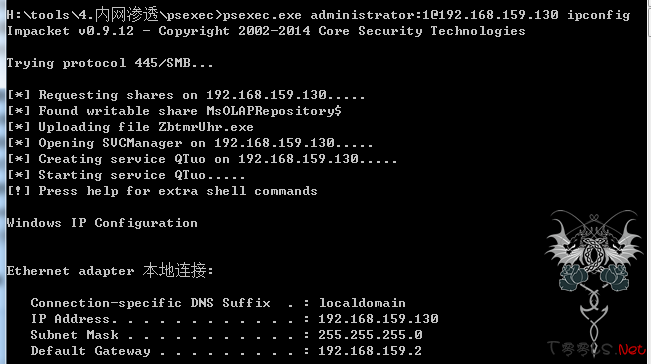This screenshot has height=364, width=651.
Task: Click the 'Trying protocol 445/SMB' line
Action: (x=110, y=63)
